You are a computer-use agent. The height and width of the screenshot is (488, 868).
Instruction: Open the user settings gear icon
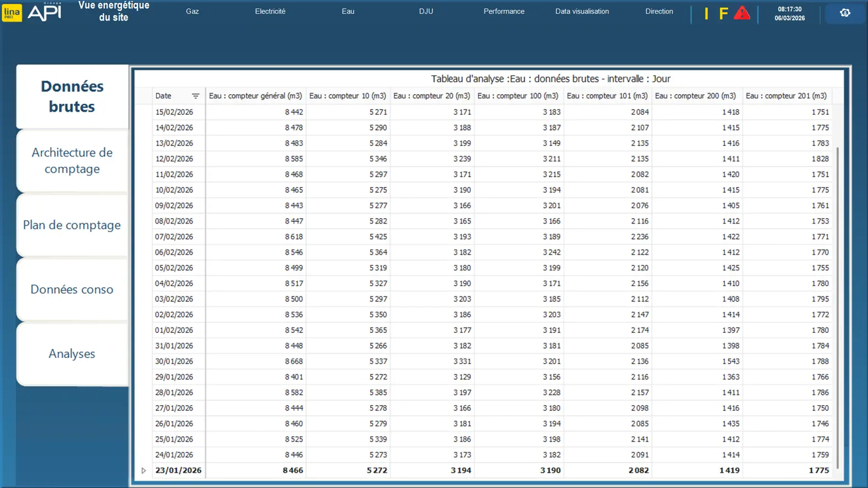[x=845, y=13]
